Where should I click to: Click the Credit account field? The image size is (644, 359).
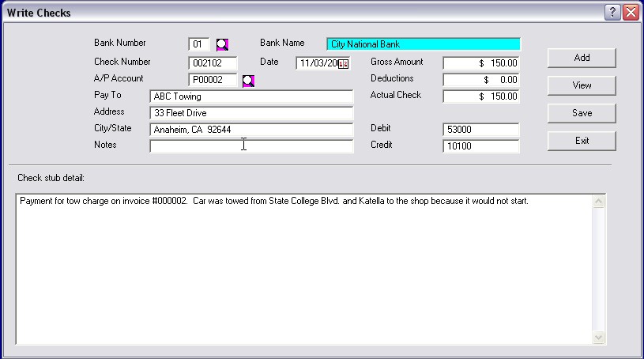(480, 146)
